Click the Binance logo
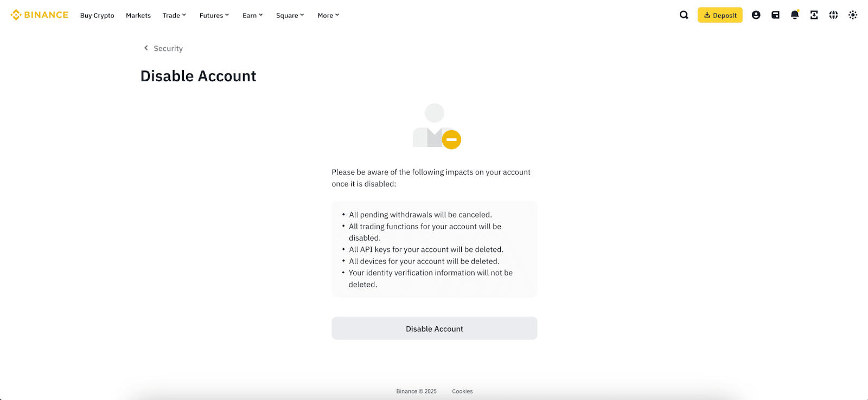The width and height of the screenshot is (868, 400). 40,15
